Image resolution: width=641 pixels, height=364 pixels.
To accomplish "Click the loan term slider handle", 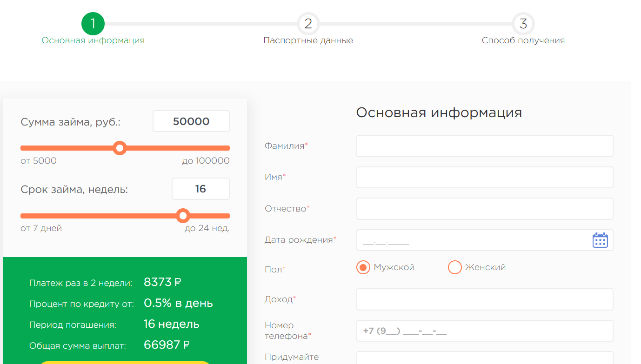I will pos(183,216).
